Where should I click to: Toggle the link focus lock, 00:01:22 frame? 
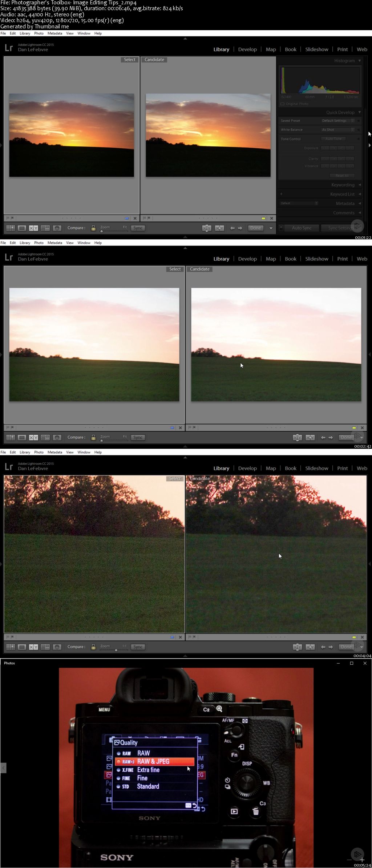[93, 228]
